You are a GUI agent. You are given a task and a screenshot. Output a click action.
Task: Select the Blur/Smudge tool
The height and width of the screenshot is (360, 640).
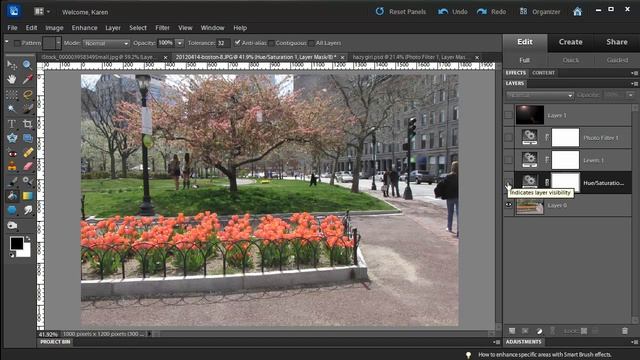click(x=27, y=210)
